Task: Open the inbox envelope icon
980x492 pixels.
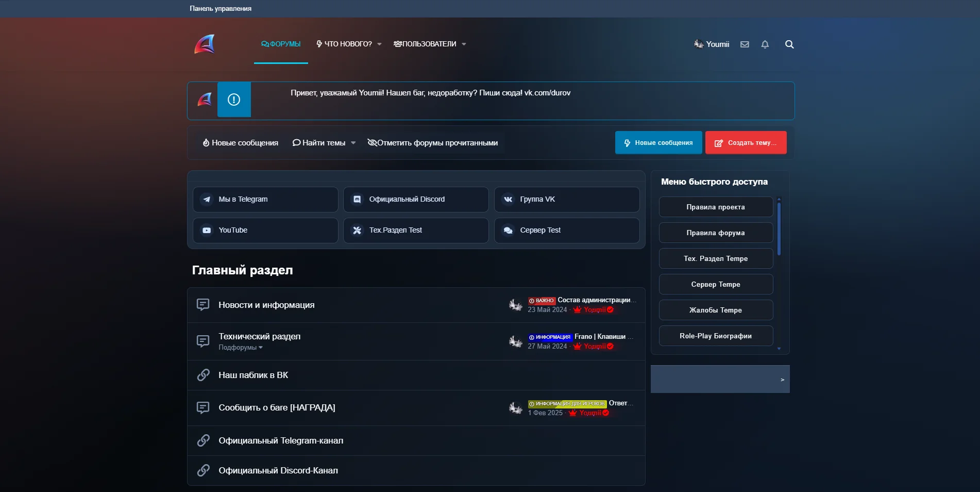Action: tap(745, 44)
